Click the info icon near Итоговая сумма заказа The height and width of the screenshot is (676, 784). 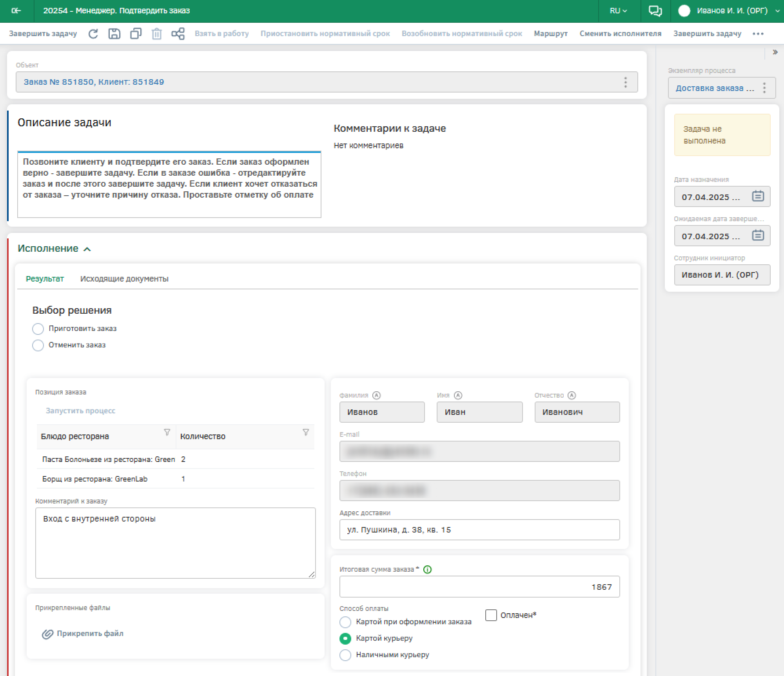click(428, 569)
